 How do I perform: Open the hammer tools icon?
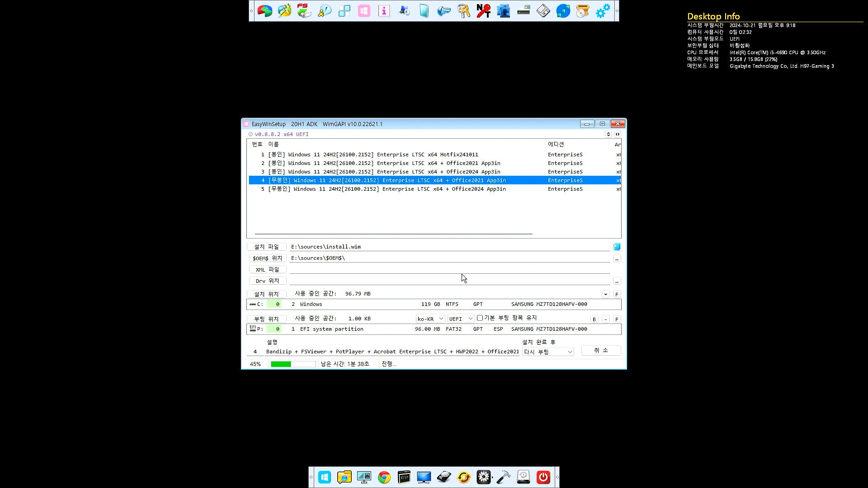tap(504, 477)
